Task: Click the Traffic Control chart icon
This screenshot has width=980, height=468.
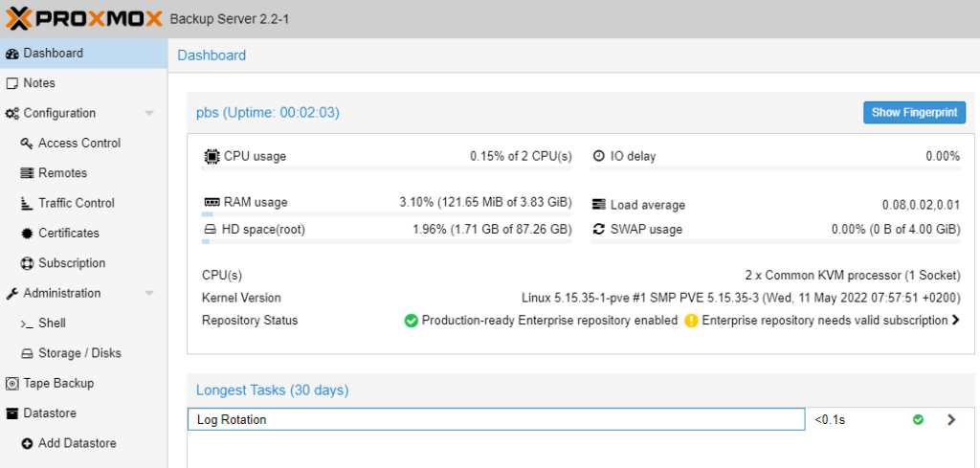Action: (26, 203)
